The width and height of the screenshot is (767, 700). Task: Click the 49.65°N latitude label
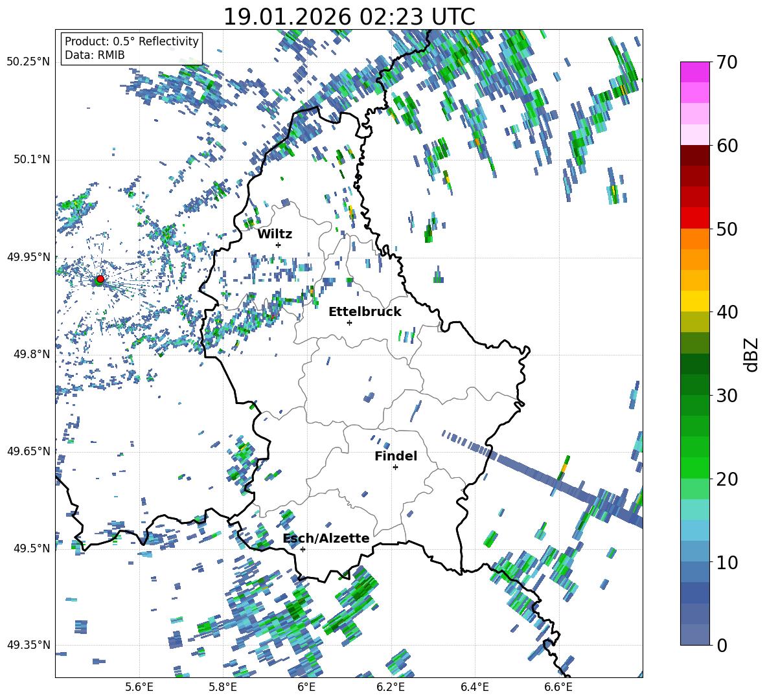(29, 451)
